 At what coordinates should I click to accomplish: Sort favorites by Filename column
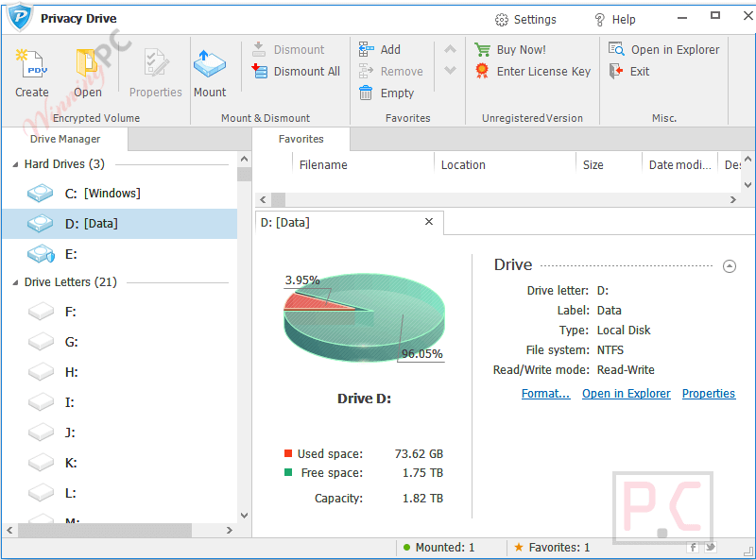point(363,165)
